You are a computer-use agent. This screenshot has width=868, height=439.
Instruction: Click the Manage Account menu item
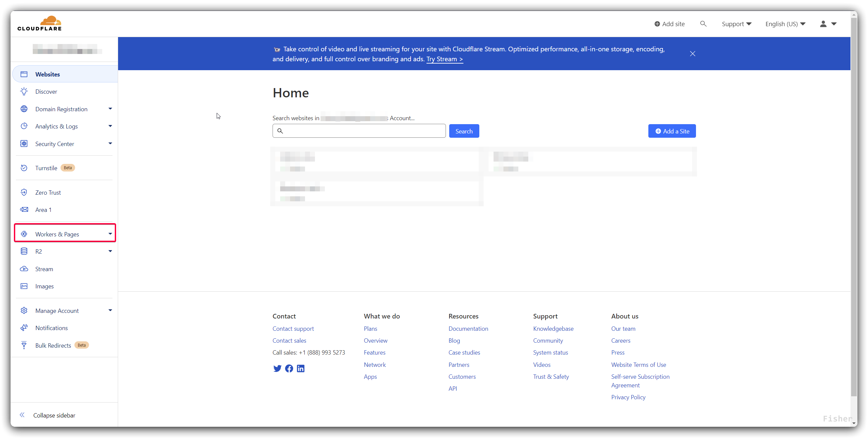click(56, 310)
